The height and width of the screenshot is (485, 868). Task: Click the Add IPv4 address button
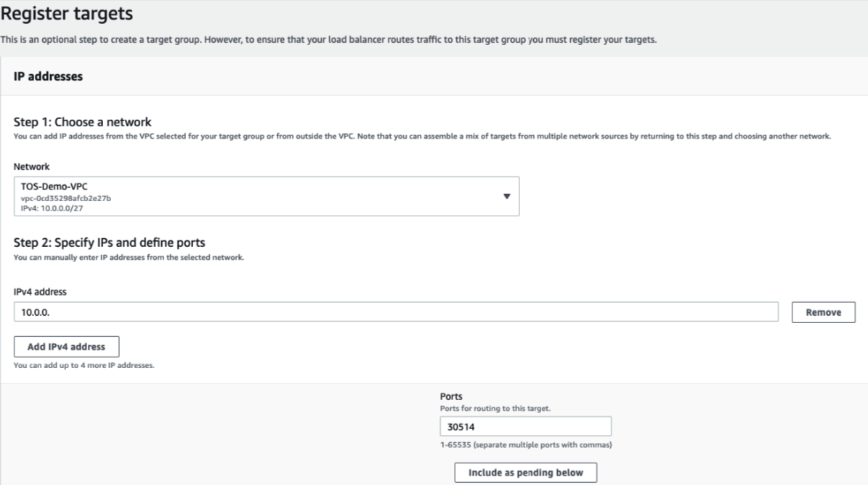point(66,347)
